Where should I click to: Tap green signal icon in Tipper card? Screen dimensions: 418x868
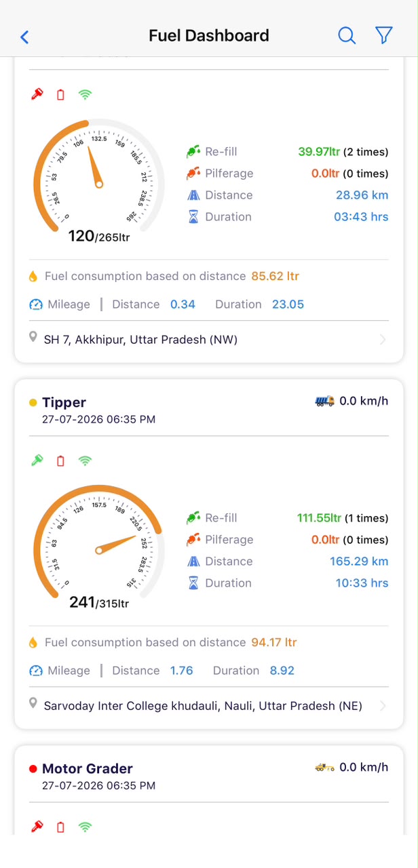point(85,461)
